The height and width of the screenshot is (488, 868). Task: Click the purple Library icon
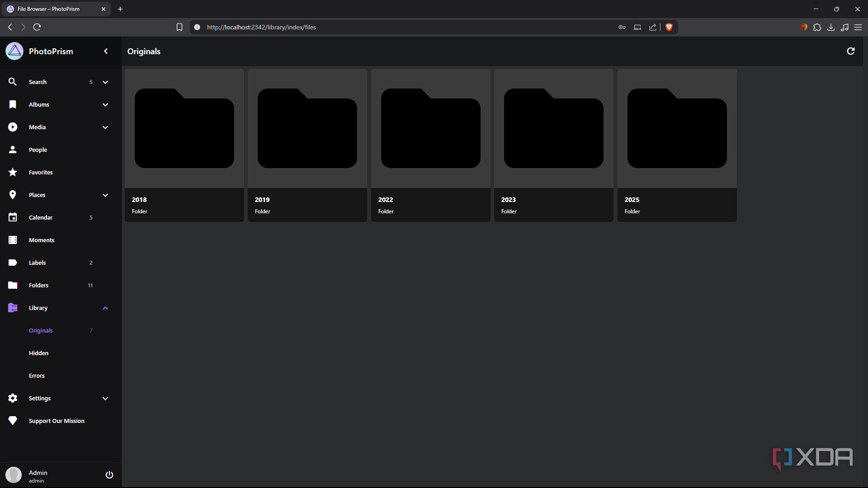click(x=13, y=308)
